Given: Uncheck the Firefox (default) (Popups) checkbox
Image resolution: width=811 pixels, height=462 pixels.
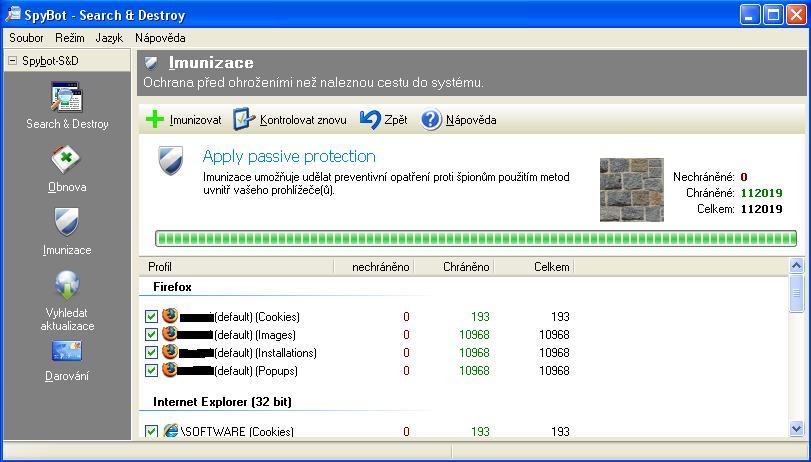Looking at the screenshot, I should (151, 371).
